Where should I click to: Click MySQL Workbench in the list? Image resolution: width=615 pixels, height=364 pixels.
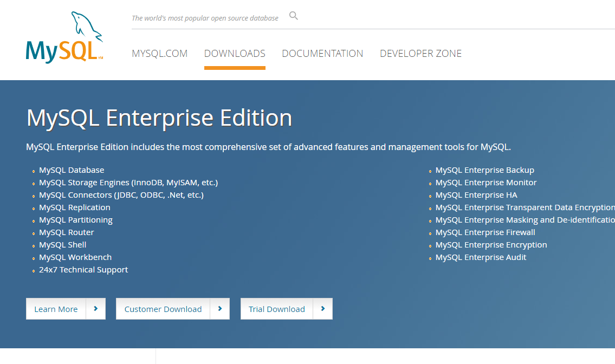click(75, 257)
